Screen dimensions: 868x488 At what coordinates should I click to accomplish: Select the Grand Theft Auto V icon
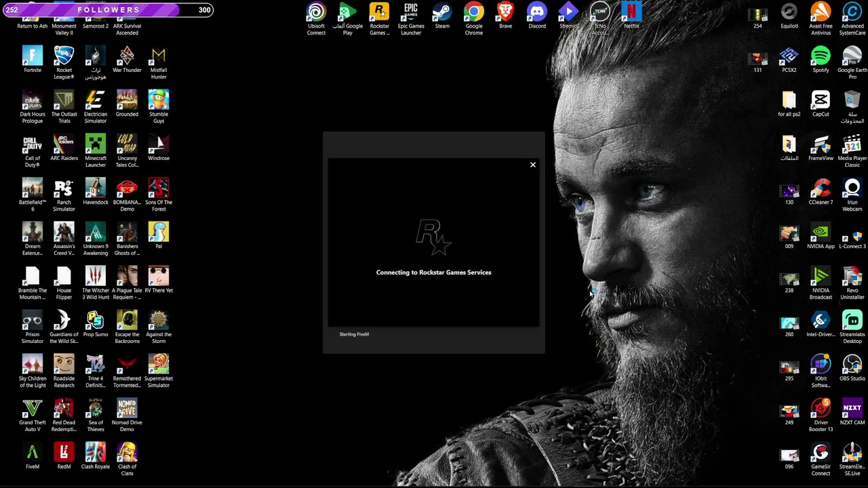pyautogui.click(x=33, y=415)
